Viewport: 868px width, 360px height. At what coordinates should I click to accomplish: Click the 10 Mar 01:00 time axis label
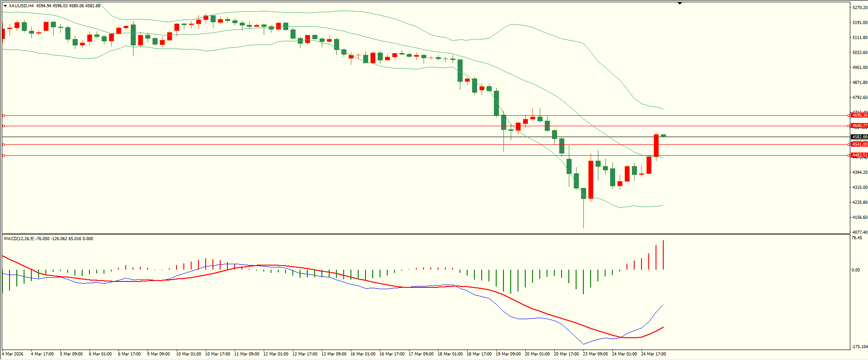coord(188,354)
